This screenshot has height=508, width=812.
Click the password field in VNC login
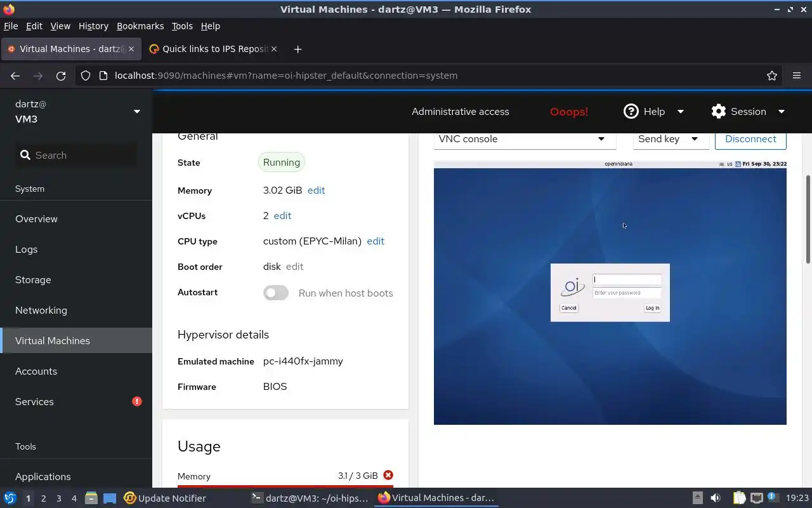[x=627, y=293]
